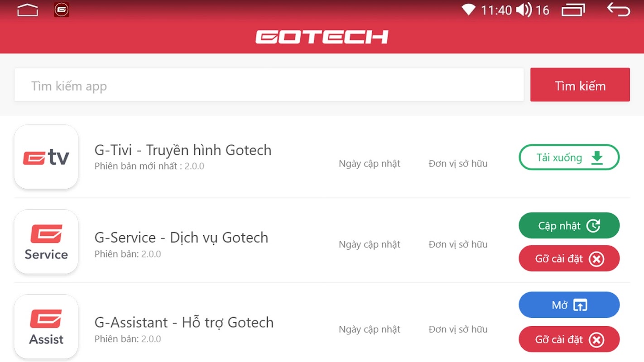Select the G-Tivi - Truyền hình Gotech title
Screen dimensions: 644x362
pyautogui.click(x=183, y=150)
